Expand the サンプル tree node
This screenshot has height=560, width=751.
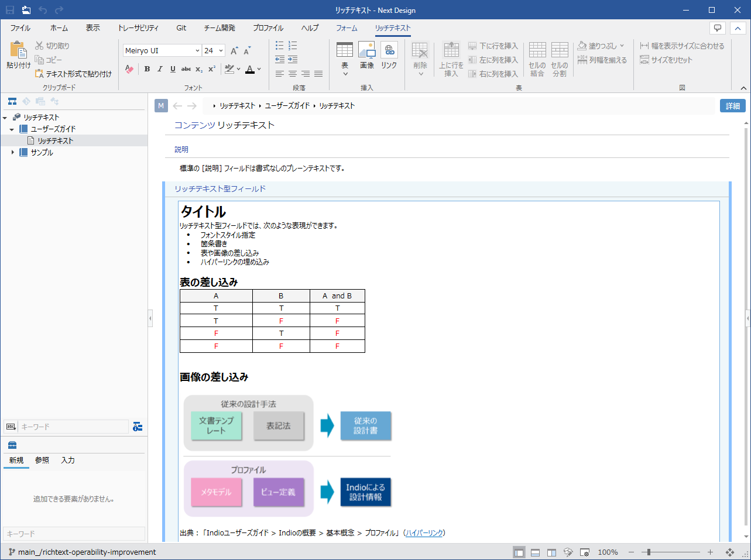click(x=13, y=152)
